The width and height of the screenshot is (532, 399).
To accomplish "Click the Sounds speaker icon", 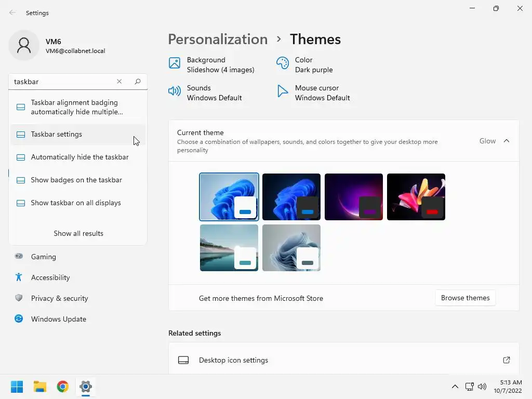I will pyautogui.click(x=175, y=91).
